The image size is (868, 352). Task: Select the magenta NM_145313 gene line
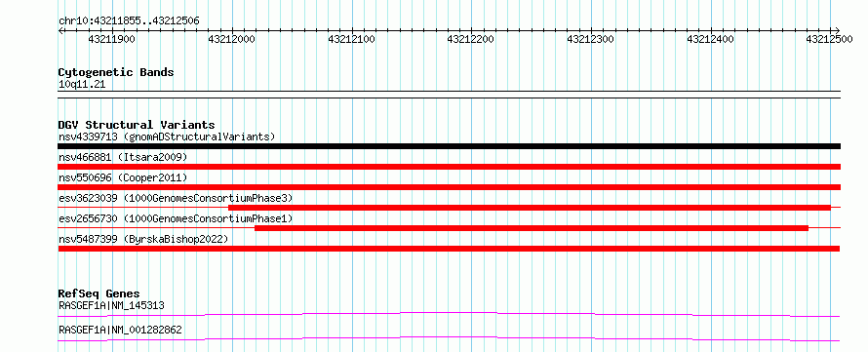[x=449, y=314]
